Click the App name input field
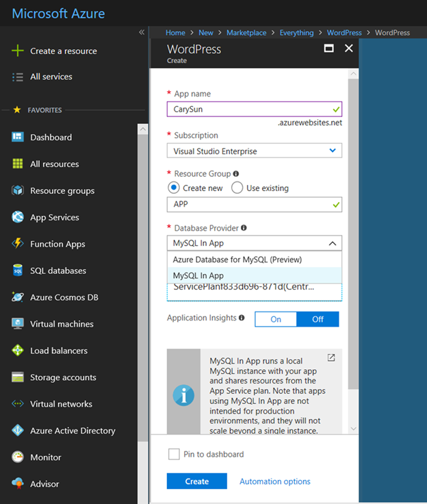The width and height of the screenshot is (427, 504). pyautogui.click(x=255, y=109)
